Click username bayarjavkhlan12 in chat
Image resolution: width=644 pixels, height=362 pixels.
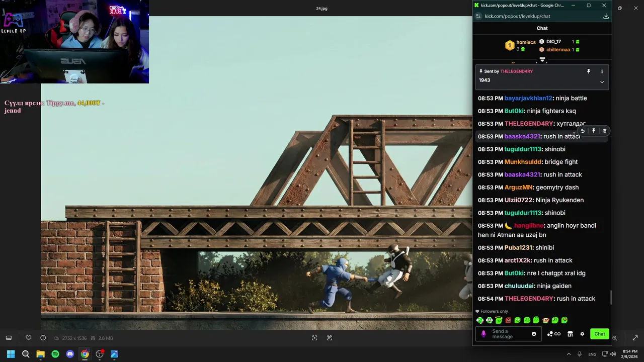click(528, 98)
